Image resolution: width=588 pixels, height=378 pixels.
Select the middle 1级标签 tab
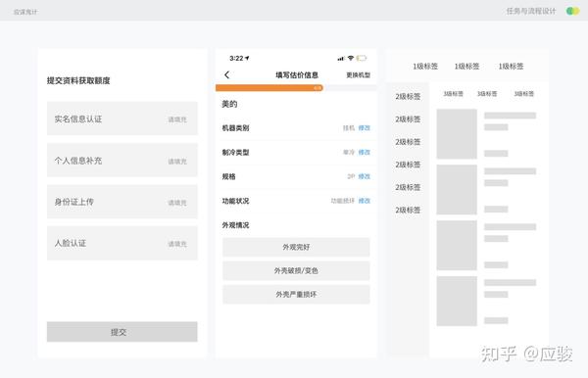pyautogui.click(x=466, y=67)
